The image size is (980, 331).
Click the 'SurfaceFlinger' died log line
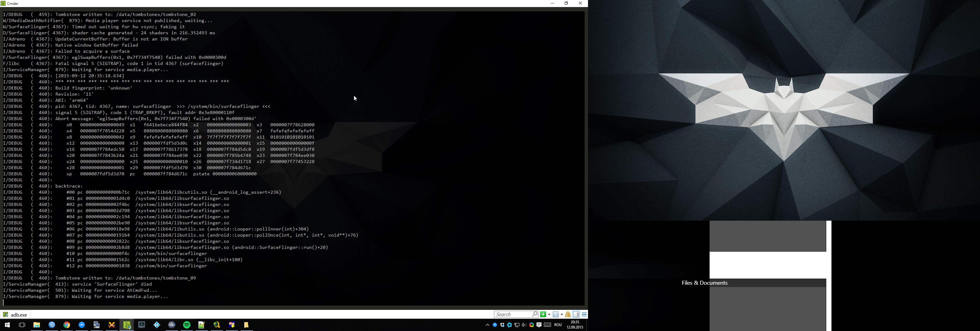77,284
